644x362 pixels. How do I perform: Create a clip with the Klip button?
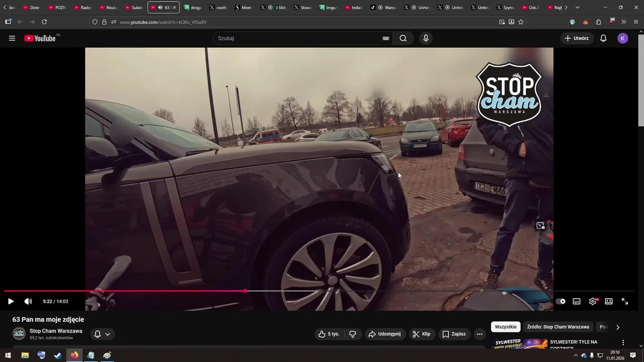click(422, 334)
